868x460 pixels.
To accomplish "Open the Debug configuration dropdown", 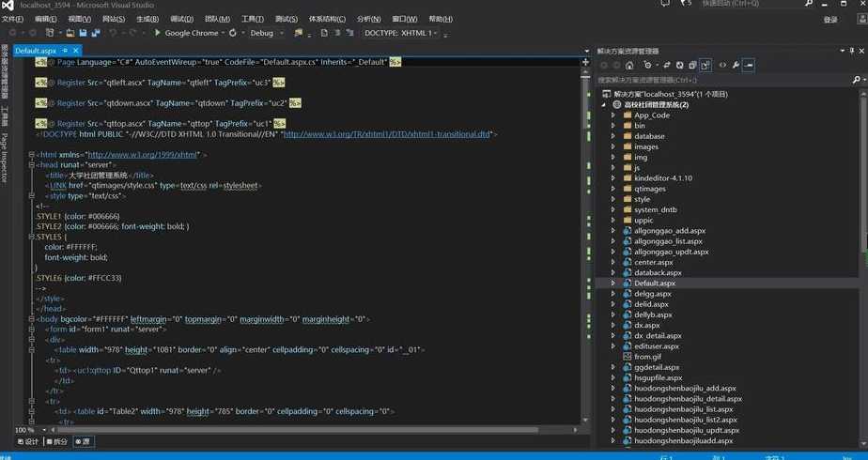I will pos(281,33).
